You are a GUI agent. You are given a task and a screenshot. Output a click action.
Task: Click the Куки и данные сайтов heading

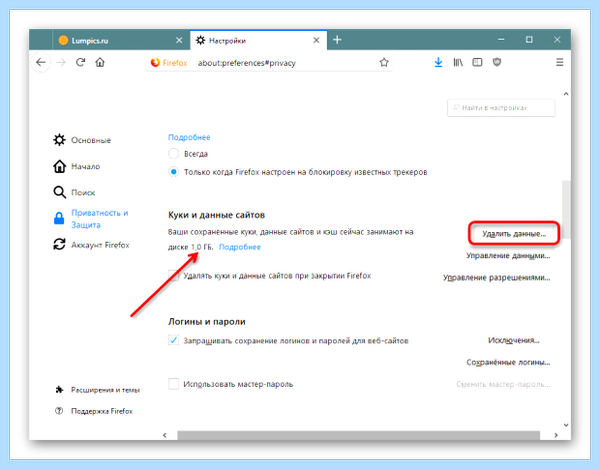[x=217, y=215]
